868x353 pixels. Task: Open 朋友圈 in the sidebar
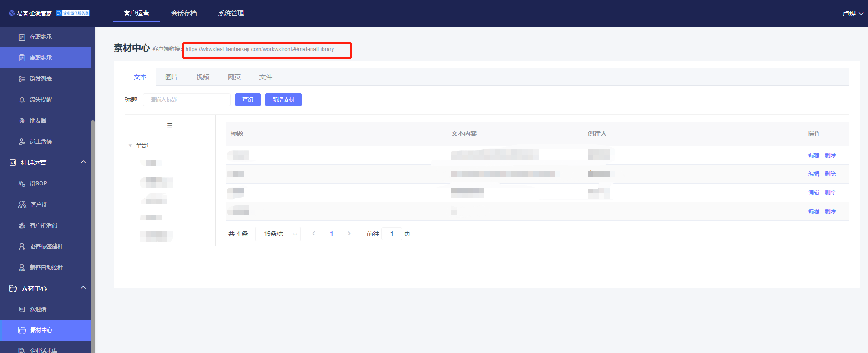pos(45,121)
